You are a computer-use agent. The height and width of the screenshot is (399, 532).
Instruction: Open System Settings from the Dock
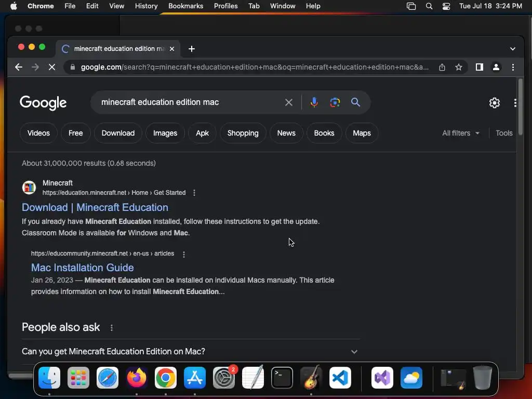click(x=224, y=378)
